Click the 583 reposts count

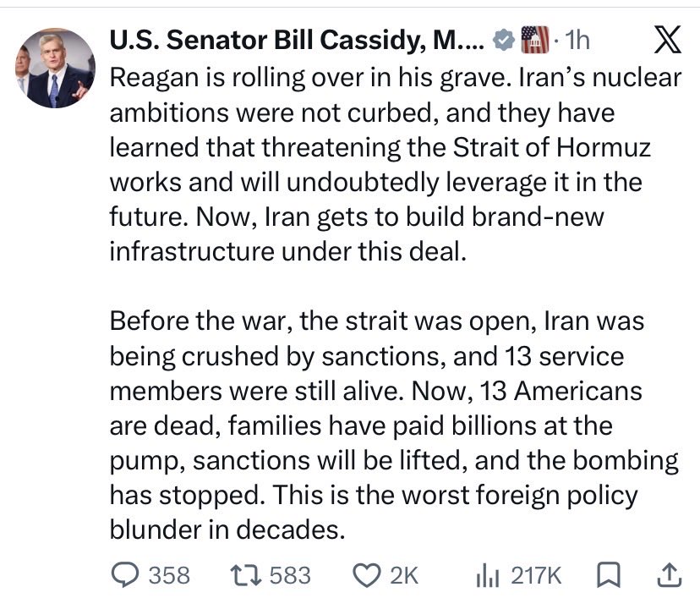click(290, 575)
